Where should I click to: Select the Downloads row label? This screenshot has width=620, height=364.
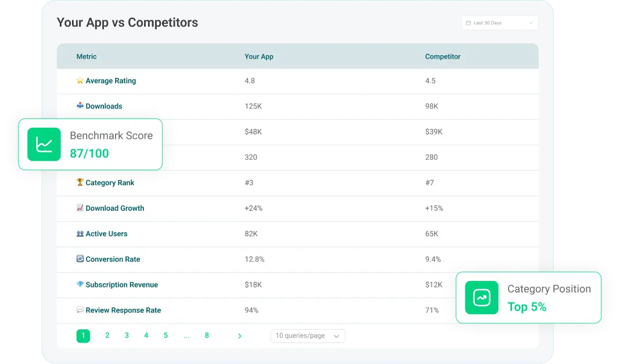[104, 106]
